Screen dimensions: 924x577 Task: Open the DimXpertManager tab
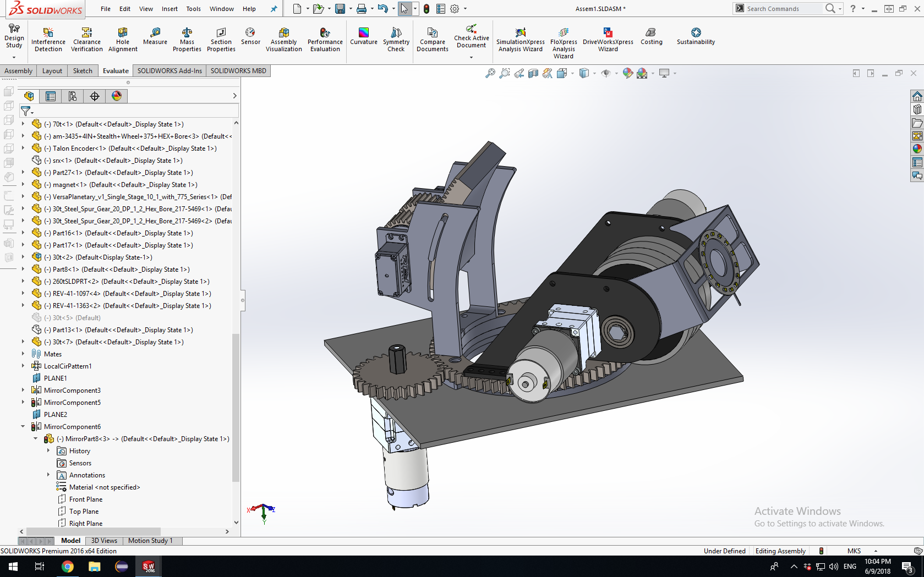click(x=95, y=96)
